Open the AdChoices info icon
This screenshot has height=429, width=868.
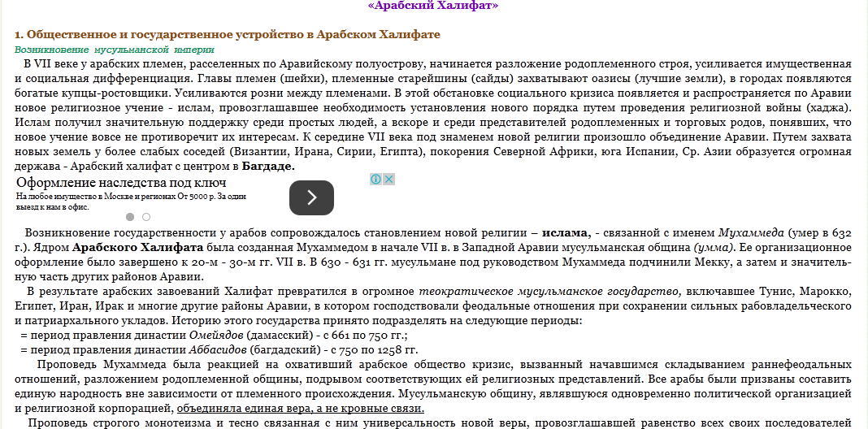[375, 180]
